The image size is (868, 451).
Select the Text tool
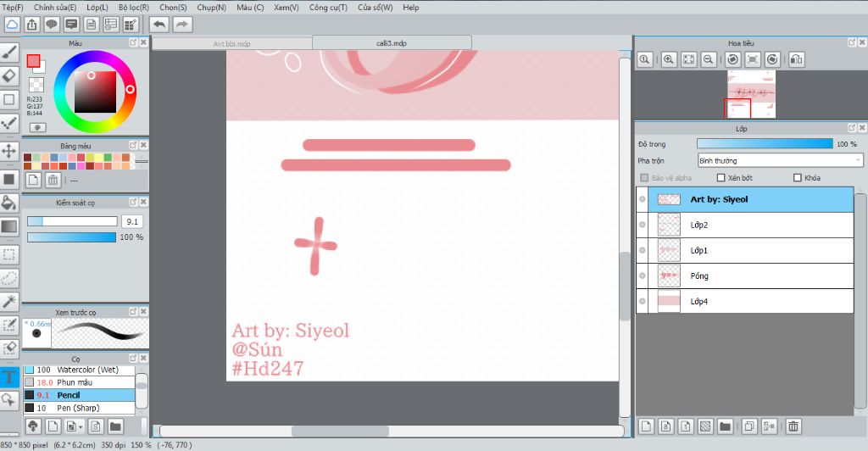tap(9, 377)
